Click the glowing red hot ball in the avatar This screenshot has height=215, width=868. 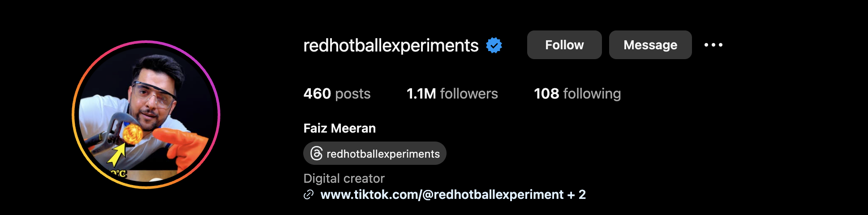(x=133, y=134)
